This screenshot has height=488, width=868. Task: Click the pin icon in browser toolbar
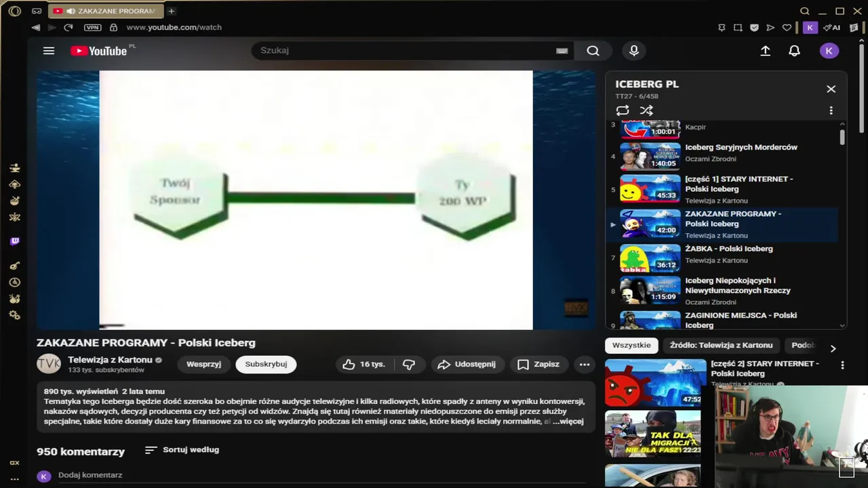tap(722, 28)
